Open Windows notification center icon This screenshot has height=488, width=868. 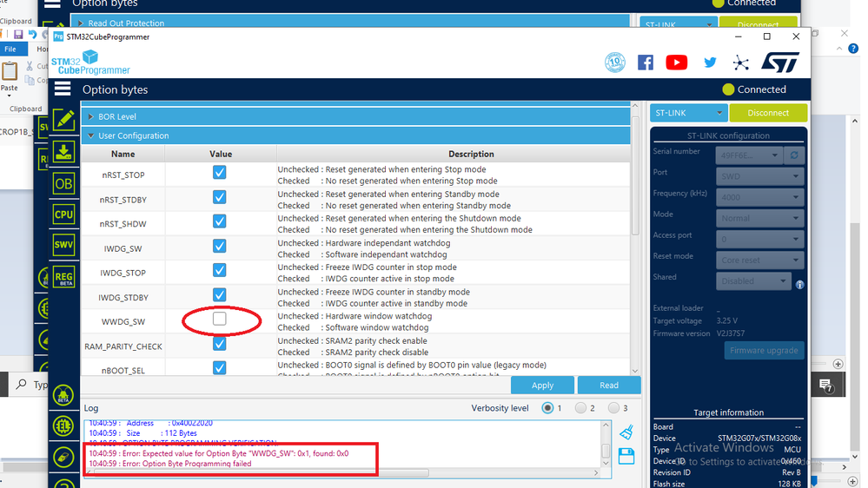click(825, 386)
